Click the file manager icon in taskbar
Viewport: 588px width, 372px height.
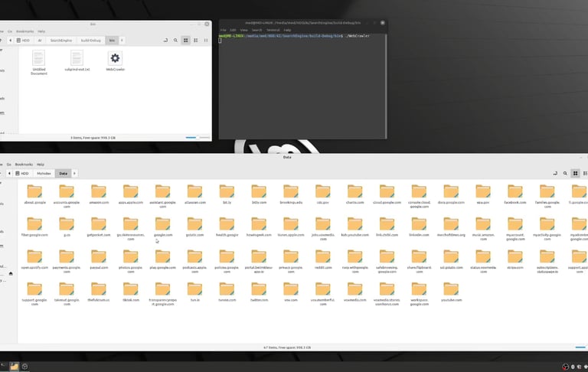coord(14,367)
